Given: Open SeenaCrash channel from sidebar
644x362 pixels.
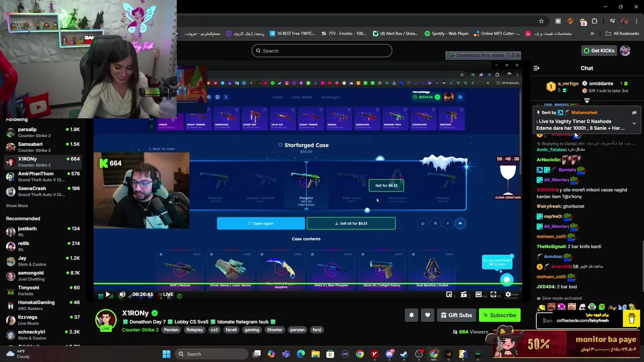Looking at the screenshot, I should point(42,191).
